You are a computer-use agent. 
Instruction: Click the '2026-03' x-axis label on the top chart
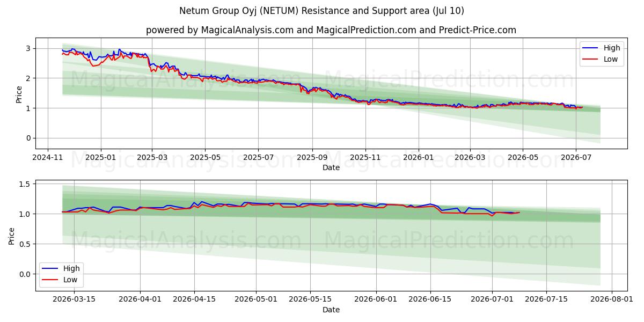(x=470, y=158)
